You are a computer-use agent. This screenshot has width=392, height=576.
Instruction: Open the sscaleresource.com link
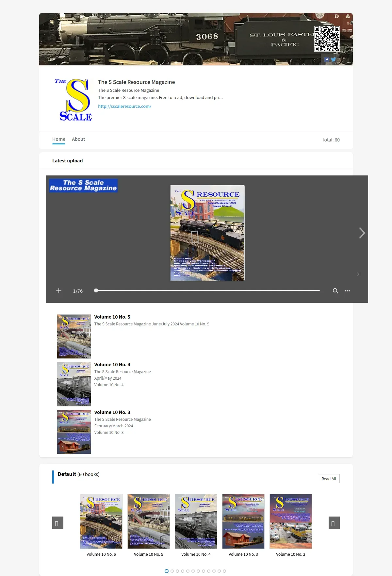[x=124, y=106]
